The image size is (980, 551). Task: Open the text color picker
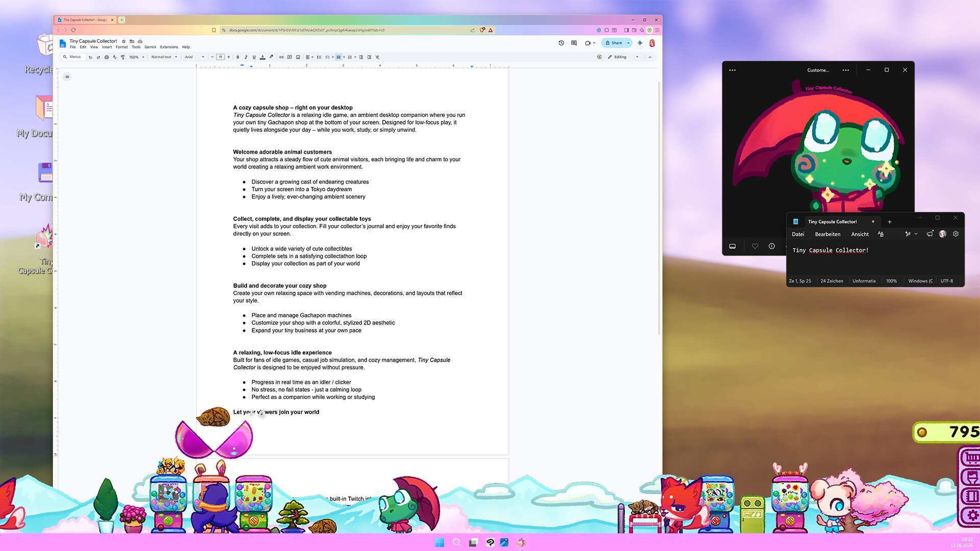click(x=262, y=57)
